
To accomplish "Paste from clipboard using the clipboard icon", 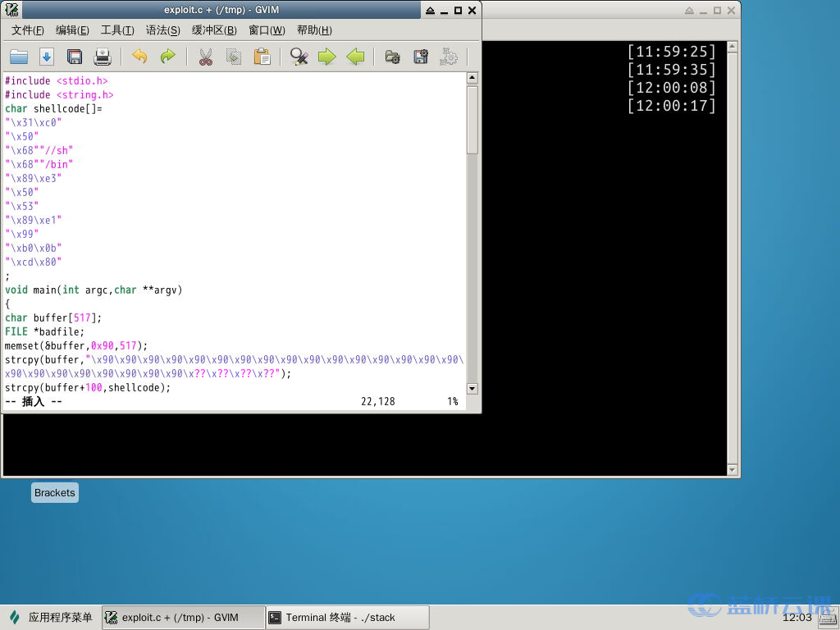I will pos(262,57).
